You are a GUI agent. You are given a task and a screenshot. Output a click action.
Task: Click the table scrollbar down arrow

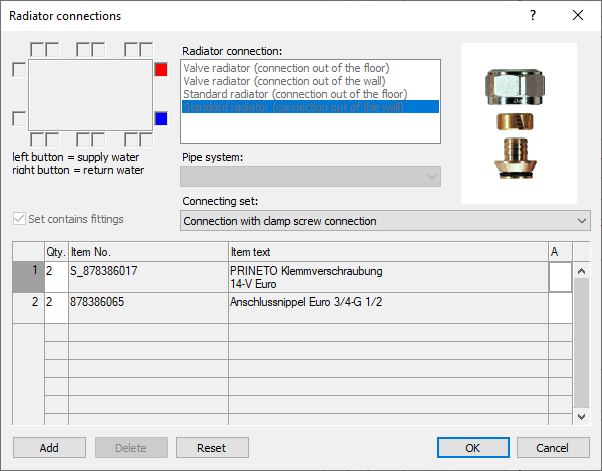pos(581,416)
